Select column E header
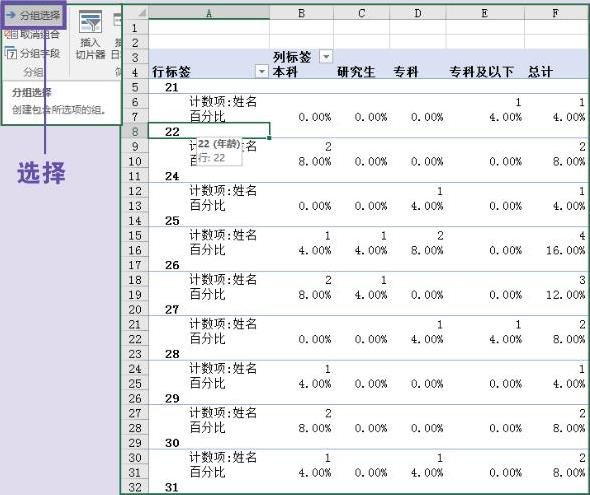Viewport: 590px width, 495px height. (x=485, y=13)
